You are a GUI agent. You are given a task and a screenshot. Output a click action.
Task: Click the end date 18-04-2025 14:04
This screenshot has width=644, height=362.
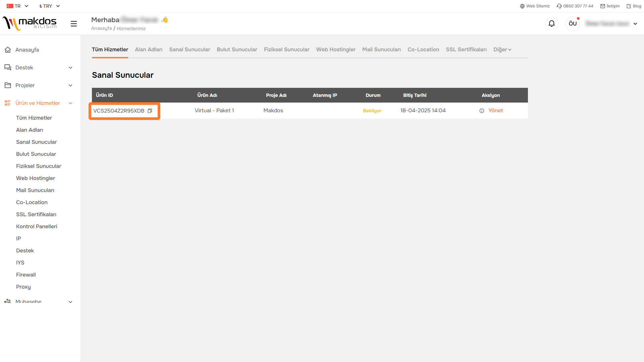(423, 111)
